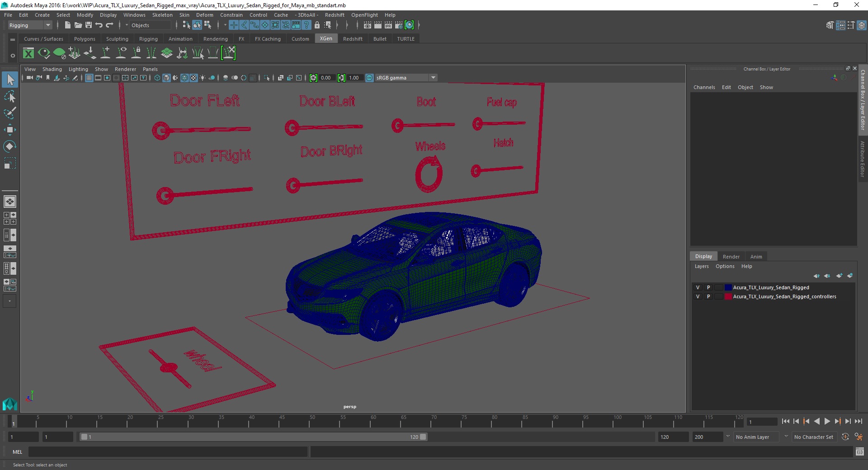Toggle playback P of Acura_TLX_Luxury_Sedan_Rigged layer

[x=708, y=287]
